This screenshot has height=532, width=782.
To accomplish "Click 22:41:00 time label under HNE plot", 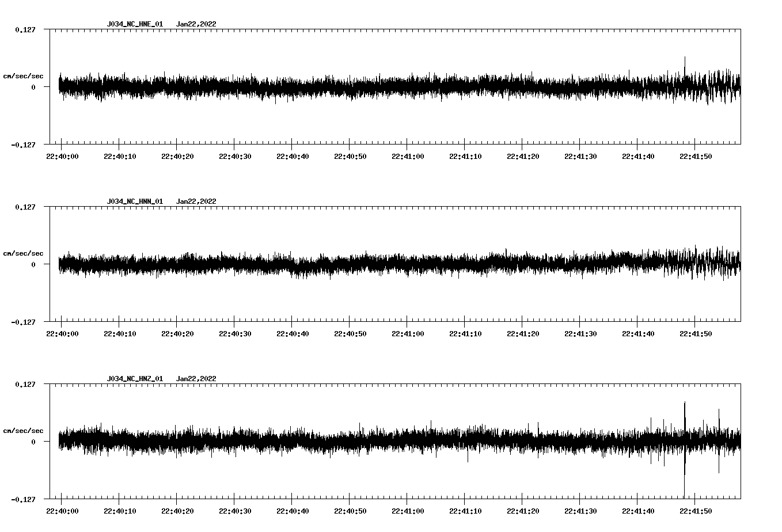I will click(x=408, y=157).
